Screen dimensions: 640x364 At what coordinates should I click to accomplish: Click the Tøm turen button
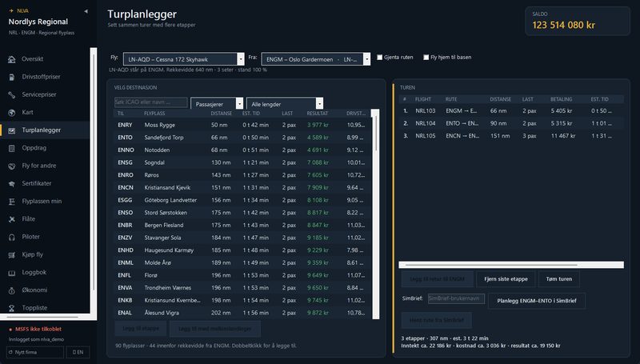click(558, 279)
